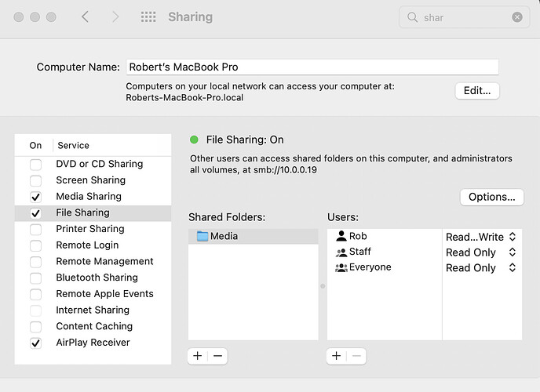Click the Roberts-MacBook-Pro.local hostname text
This screenshot has height=392, width=540.
pyautogui.click(x=184, y=98)
